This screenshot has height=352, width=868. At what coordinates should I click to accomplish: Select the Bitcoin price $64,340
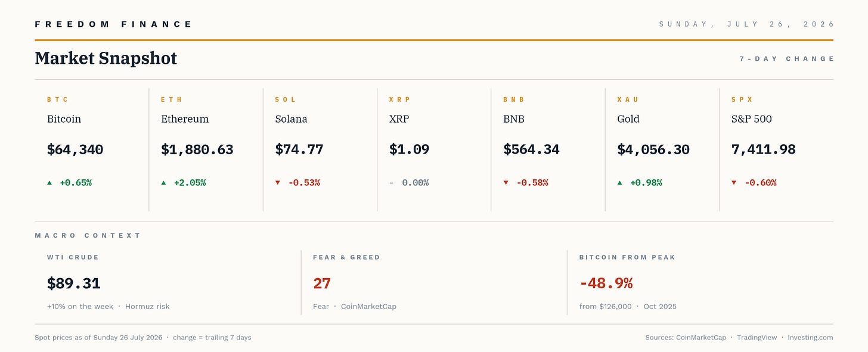pos(75,149)
